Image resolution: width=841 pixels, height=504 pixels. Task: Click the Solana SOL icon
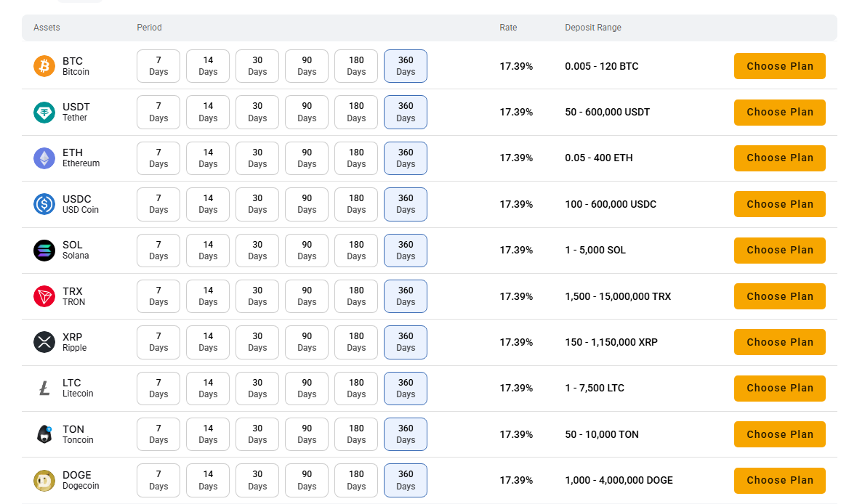point(44,250)
